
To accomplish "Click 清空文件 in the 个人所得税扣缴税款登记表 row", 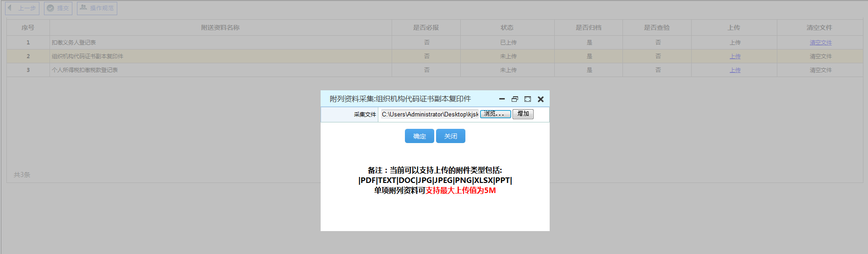I will pyautogui.click(x=820, y=70).
